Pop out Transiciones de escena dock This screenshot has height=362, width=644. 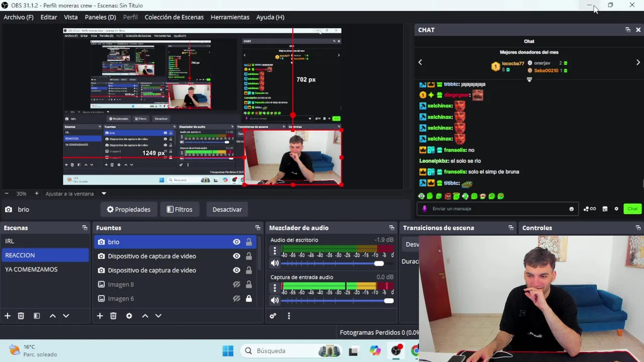coord(511,228)
